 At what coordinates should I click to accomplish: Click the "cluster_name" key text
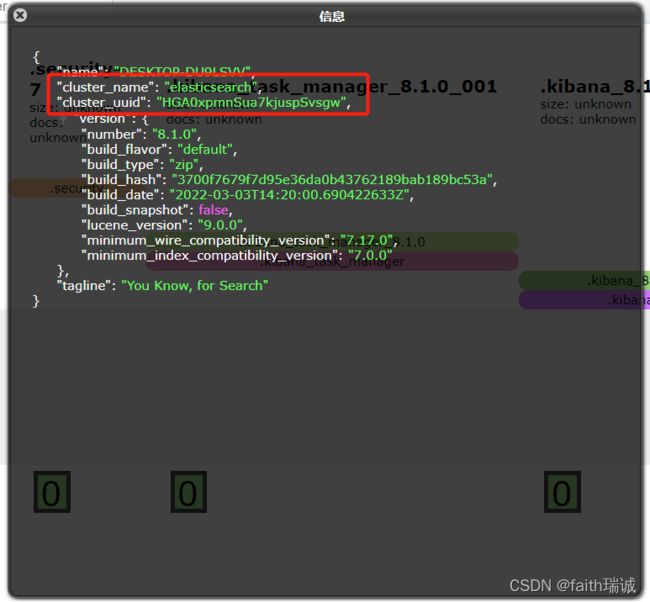[x=105, y=87]
